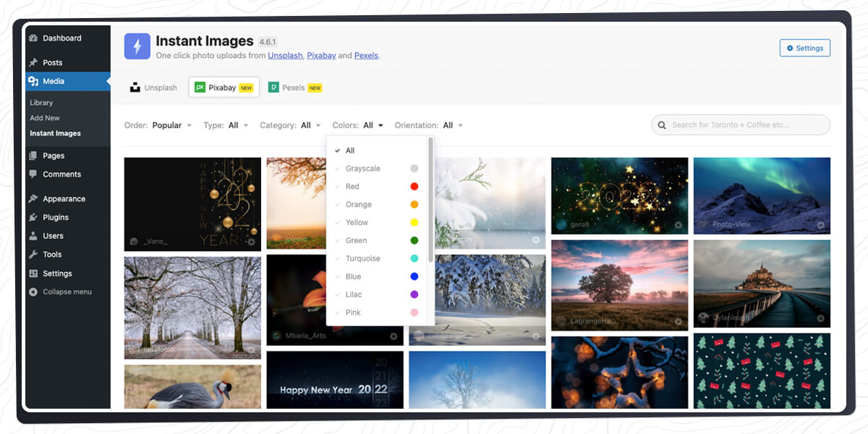Click gear icon on snowy branch photo

pos(536,240)
